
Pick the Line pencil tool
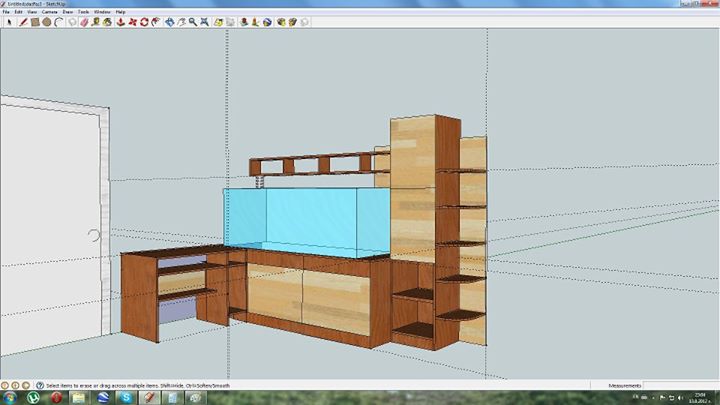(22, 21)
